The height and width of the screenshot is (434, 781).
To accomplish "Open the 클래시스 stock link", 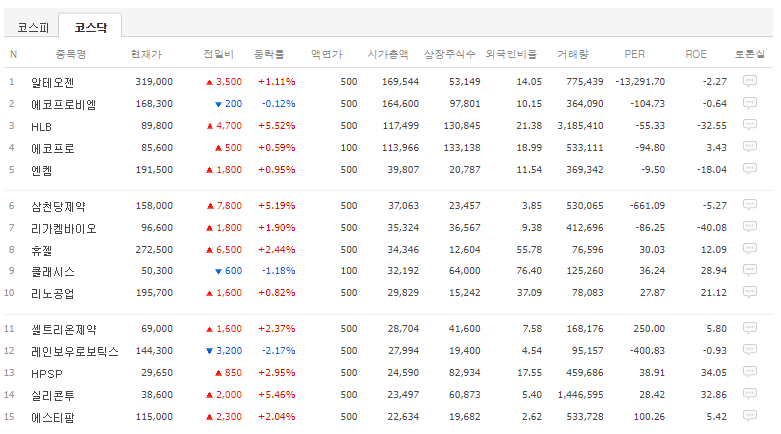I will coord(52,271).
